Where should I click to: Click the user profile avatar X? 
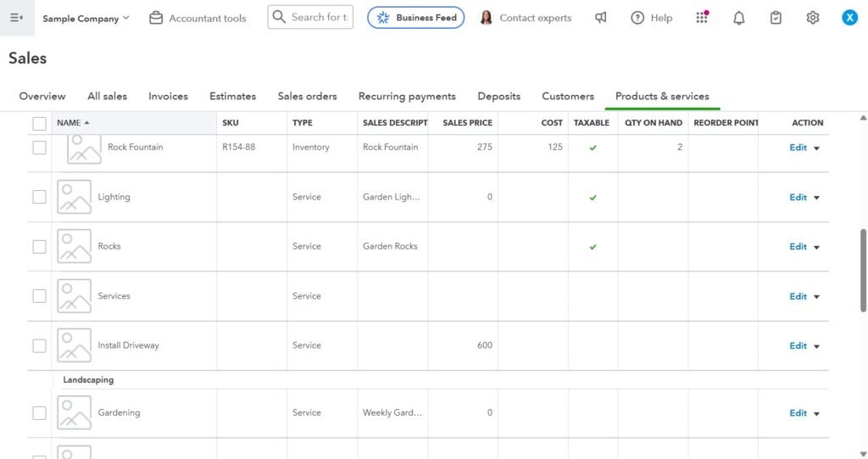click(x=849, y=18)
